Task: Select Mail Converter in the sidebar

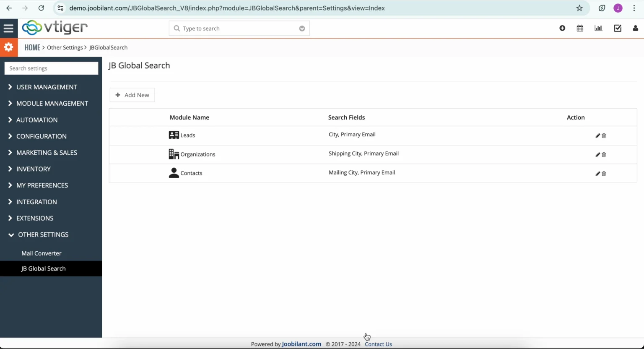Action: [41, 253]
